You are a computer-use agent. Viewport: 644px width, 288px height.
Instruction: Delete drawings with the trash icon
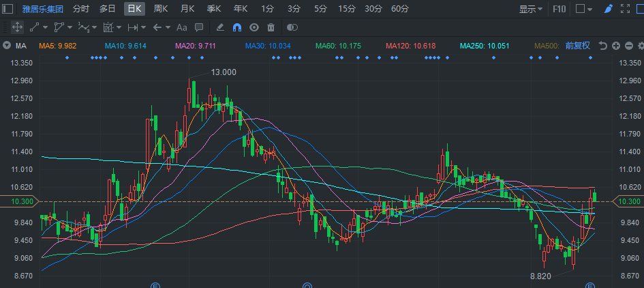[x=271, y=27]
